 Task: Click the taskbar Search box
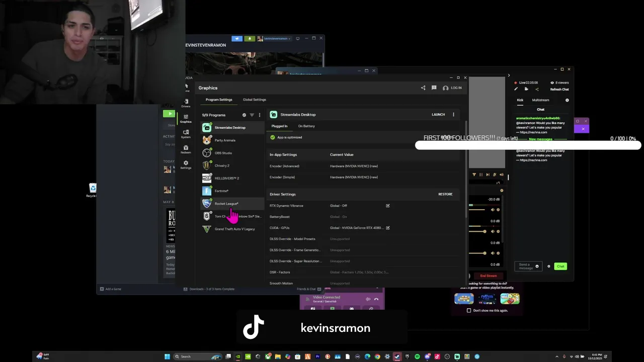pyautogui.click(x=198, y=356)
